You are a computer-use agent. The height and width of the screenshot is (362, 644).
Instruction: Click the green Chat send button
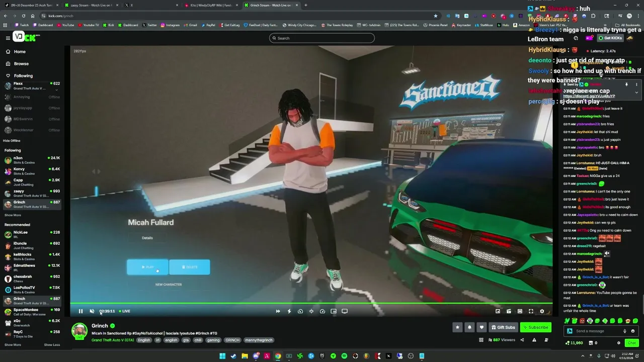[631, 343]
